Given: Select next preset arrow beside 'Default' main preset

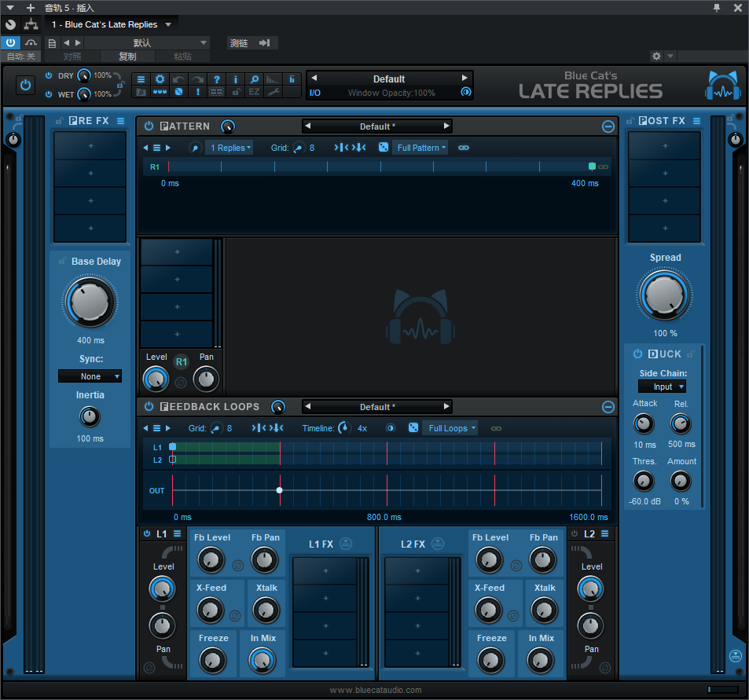Looking at the screenshot, I should 464,78.
